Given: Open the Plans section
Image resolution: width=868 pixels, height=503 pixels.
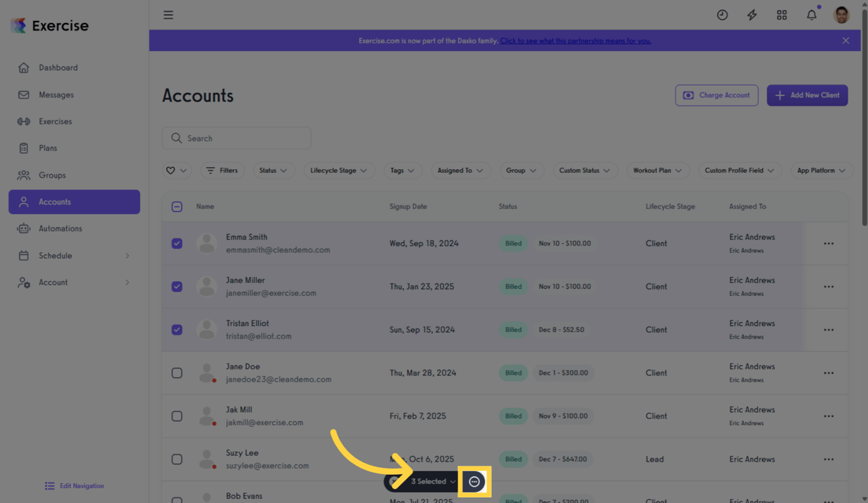Looking at the screenshot, I should (47, 148).
